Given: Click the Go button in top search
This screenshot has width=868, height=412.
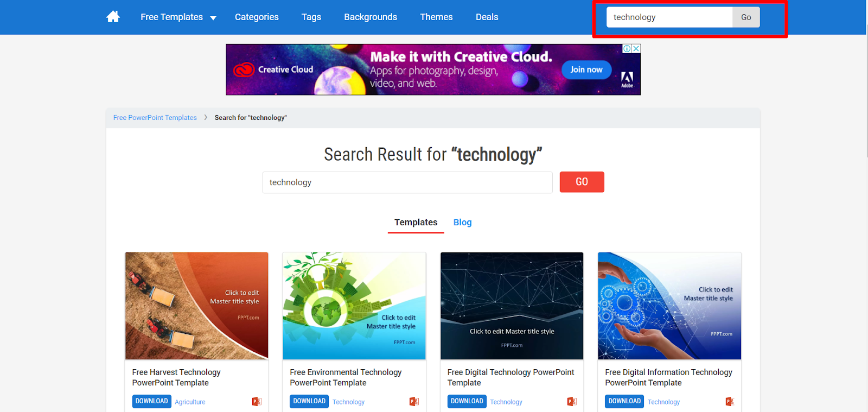Looking at the screenshot, I should point(746,17).
